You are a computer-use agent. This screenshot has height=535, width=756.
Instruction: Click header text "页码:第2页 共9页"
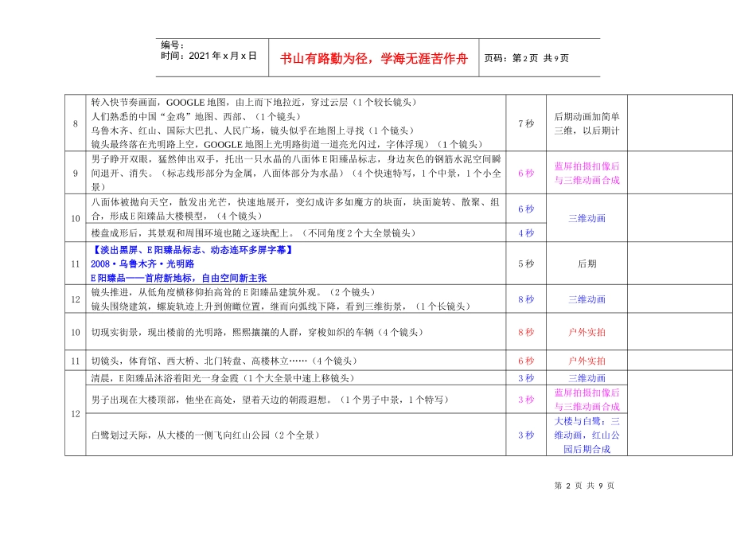tap(526, 58)
